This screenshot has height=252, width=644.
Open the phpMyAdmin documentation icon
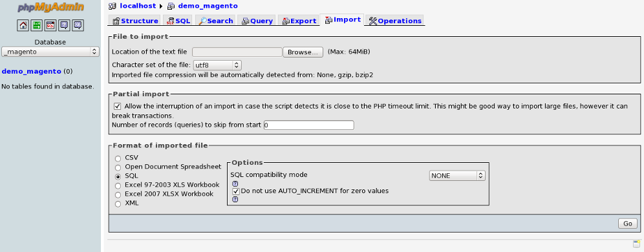(x=63, y=25)
